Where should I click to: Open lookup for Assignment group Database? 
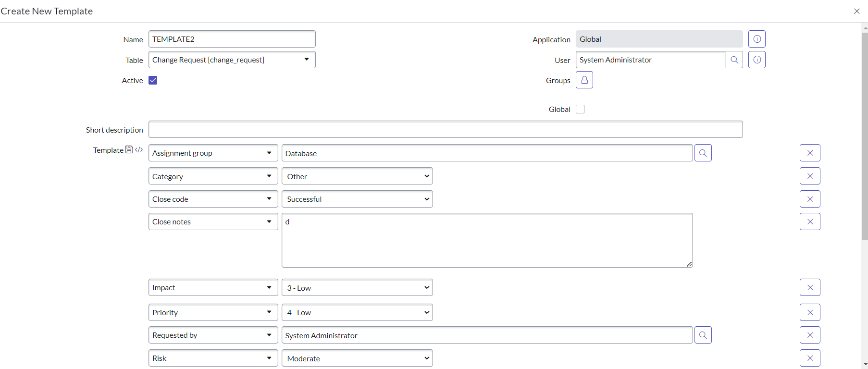pyautogui.click(x=703, y=153)
